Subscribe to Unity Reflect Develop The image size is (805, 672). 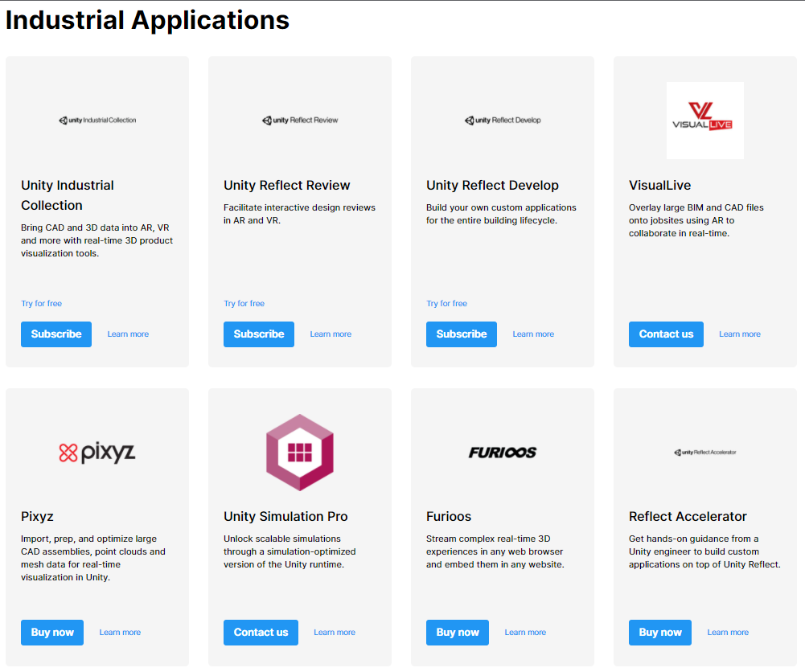click(x=462, y=334)
